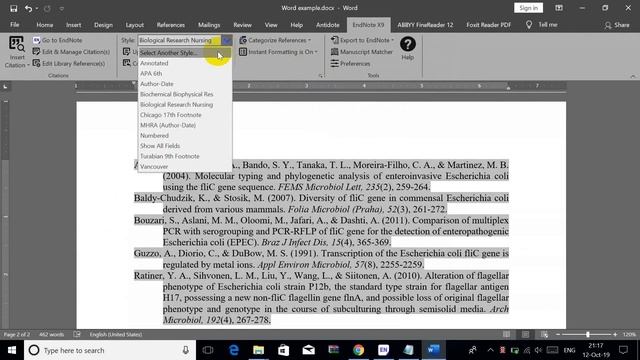
Task: Open File Explorer from taskbar
Action: tap(258, 350)
